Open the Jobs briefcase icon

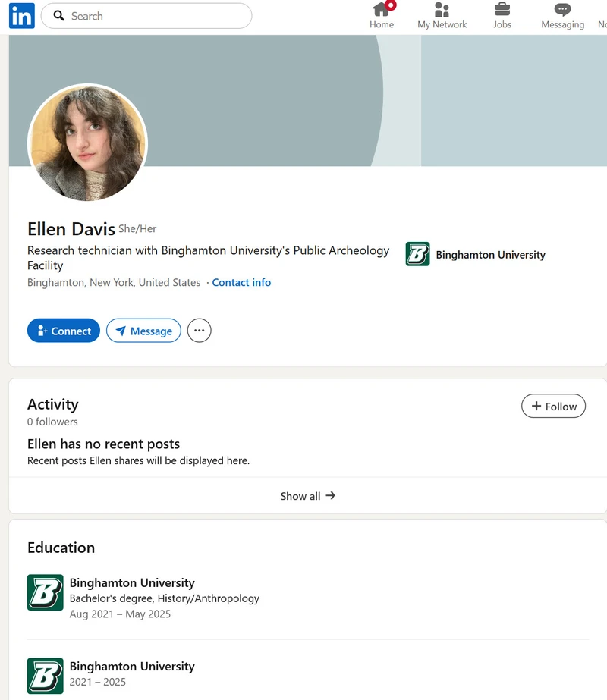(x=502, y=9)
